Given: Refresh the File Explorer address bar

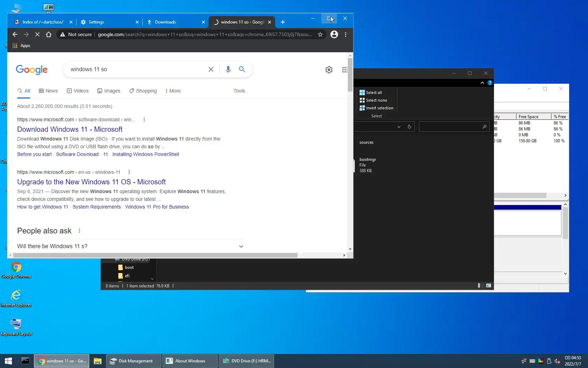Looking at the screenshot, I should point(409,127).
